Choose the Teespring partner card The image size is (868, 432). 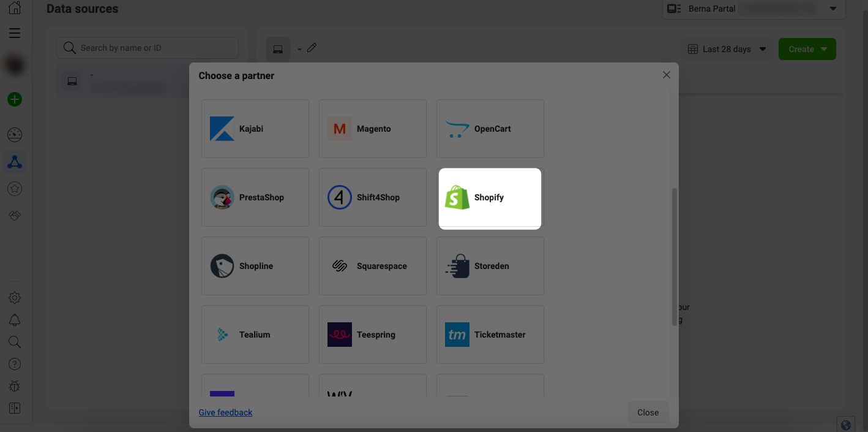coord(373,335)
